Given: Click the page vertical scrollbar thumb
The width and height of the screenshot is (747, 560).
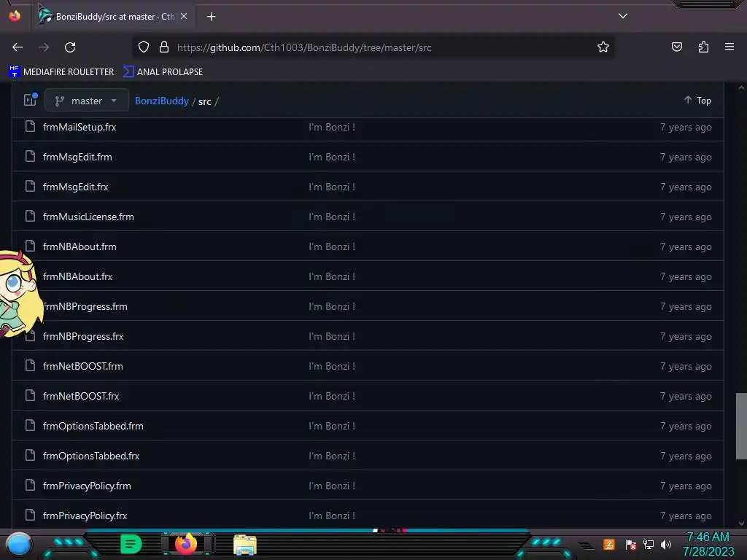Looking at the screenshot, I should [741, 426].
